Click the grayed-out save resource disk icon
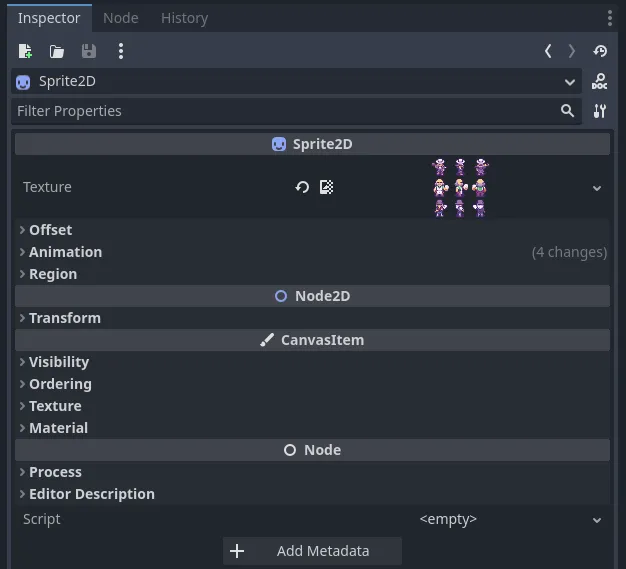The width and height of the screenshot is (626, 569). (x=89, y=52)
